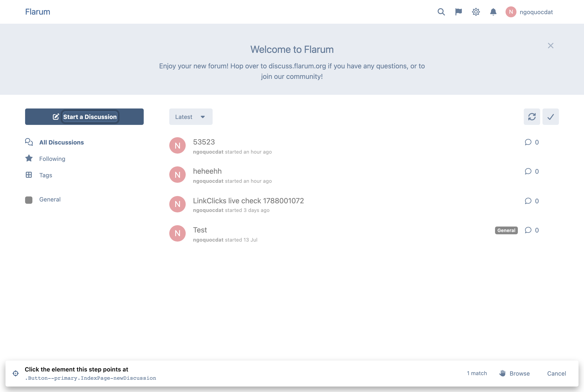Click avatar beside heheehh discussion
This screenshot has height=392, width=584.
pos(177,175)
